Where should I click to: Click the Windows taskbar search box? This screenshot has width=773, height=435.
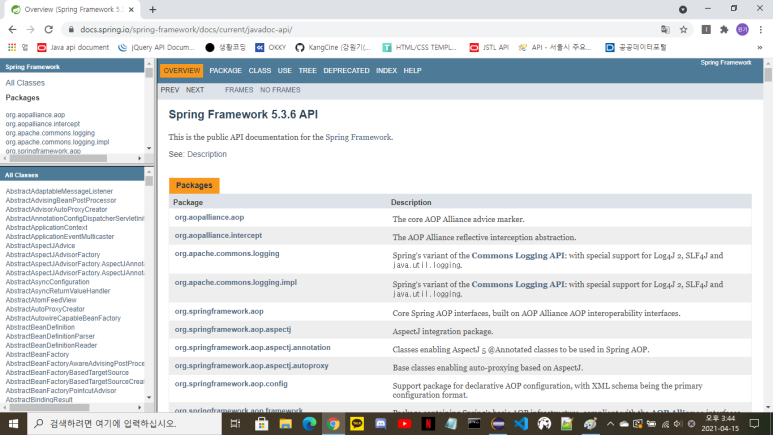pyautogui.click(x=124, y=424)
